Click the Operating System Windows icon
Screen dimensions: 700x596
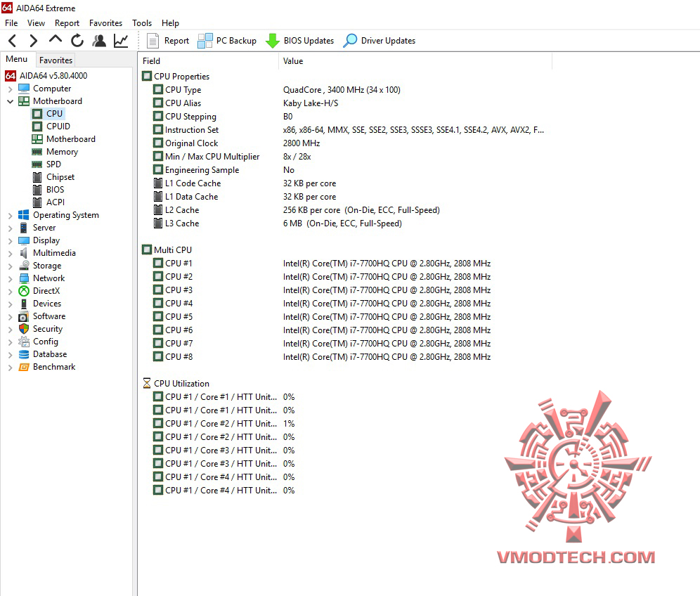[x=24, y=215]
